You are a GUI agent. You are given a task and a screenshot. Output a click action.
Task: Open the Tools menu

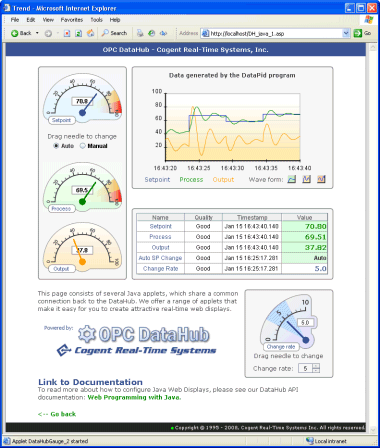point(97,20)
